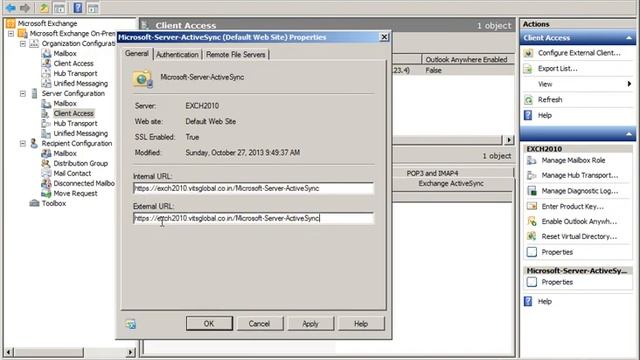Click Outlook Anywhere Enabled column header
This screenshot has height=360, width=640.
466,60
